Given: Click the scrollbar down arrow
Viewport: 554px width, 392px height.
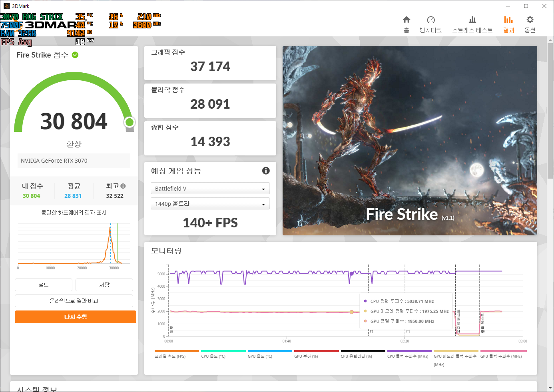Looking at the screenshot, I should coord(550,388).
